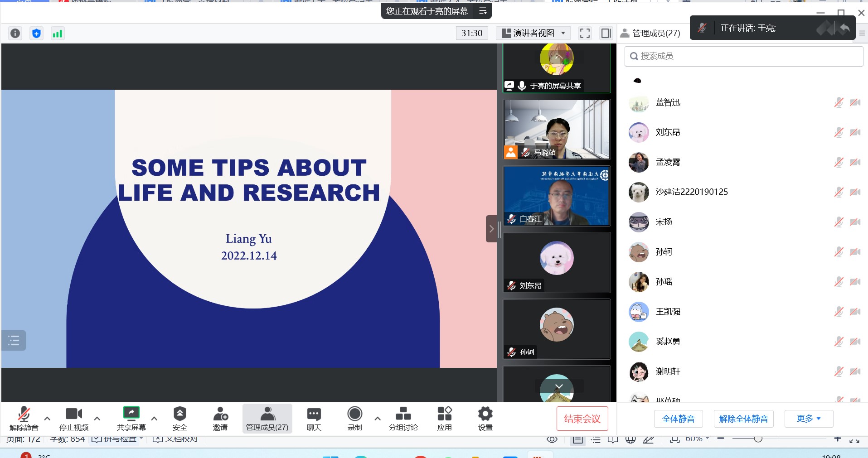The image size is (868, 458).
Task: Click the 搜索成员 search field
Action: [x=743, y=56]
